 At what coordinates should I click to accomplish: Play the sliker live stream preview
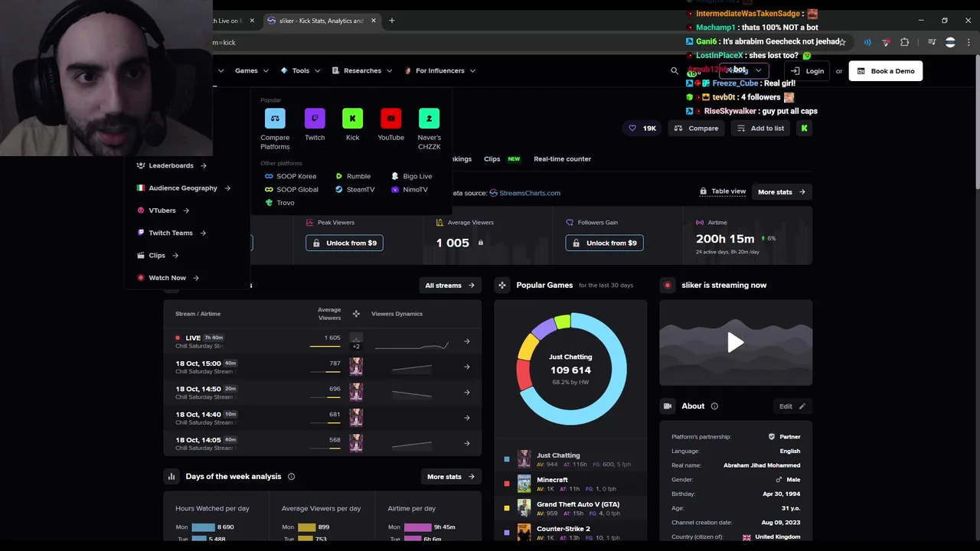(x=736, y=342)
